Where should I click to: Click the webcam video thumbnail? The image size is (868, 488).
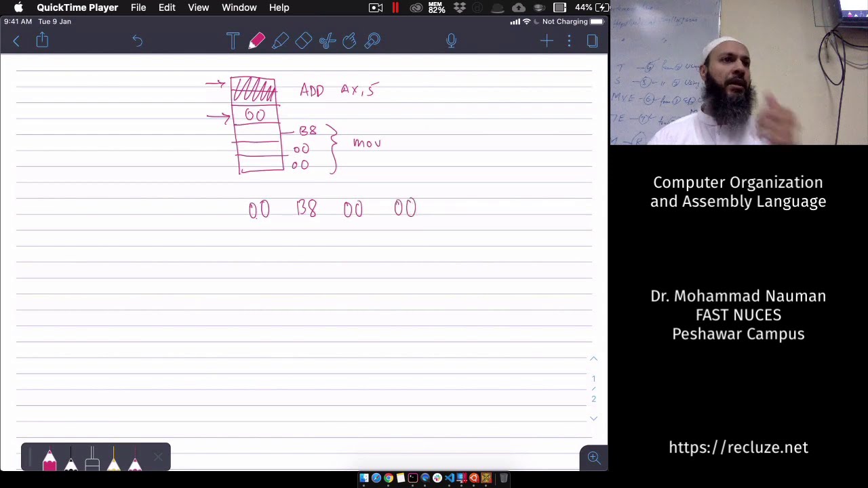click(739, 73)
